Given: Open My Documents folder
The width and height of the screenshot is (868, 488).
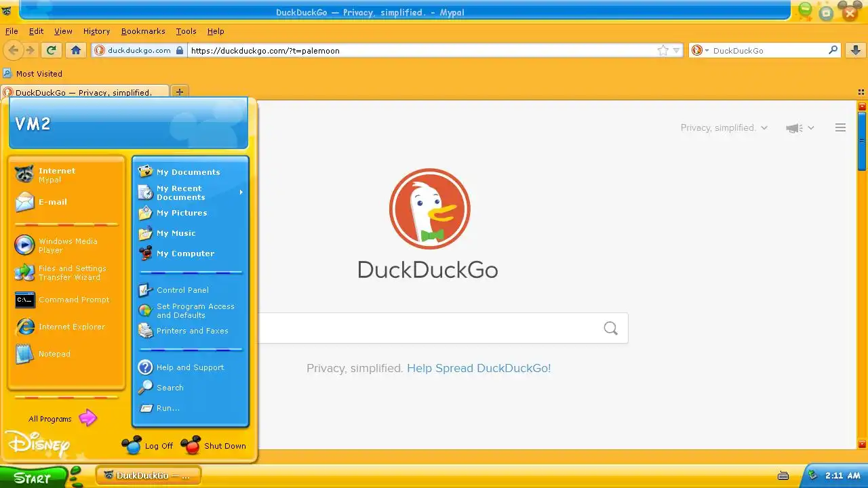Looking at the screenshot, I should tap(190, 172).
